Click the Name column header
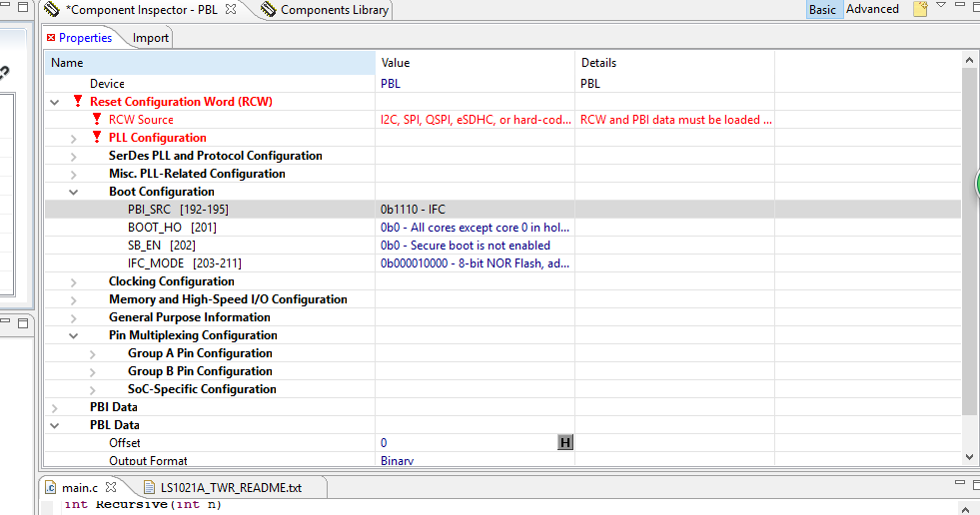Screen dimensions: 980x515 (210, 63)
